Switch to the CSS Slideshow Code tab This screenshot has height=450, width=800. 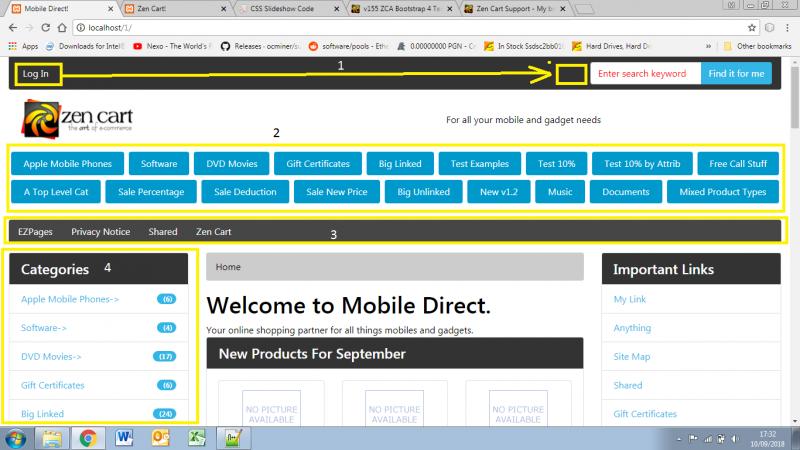coord(287,9)
